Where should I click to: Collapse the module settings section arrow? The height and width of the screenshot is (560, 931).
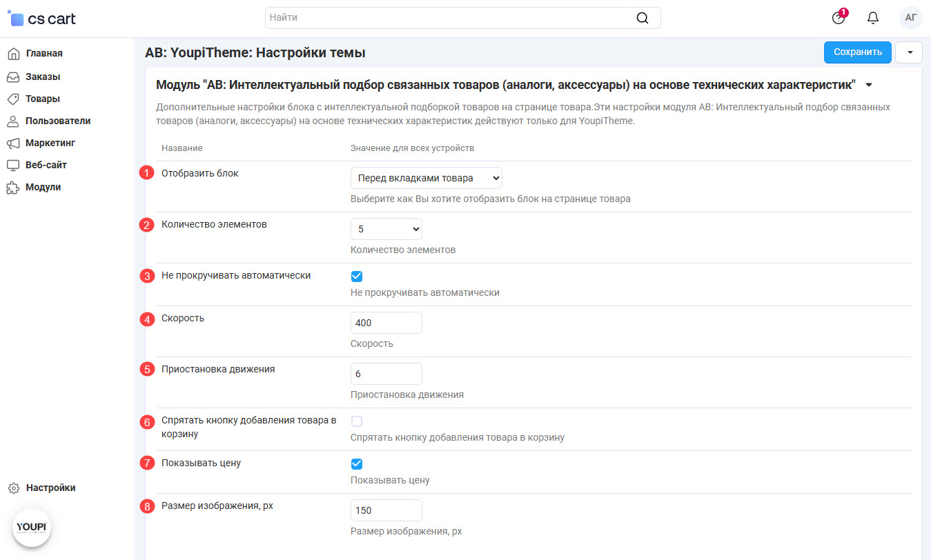pyautogui.click(x=869, y=86)
